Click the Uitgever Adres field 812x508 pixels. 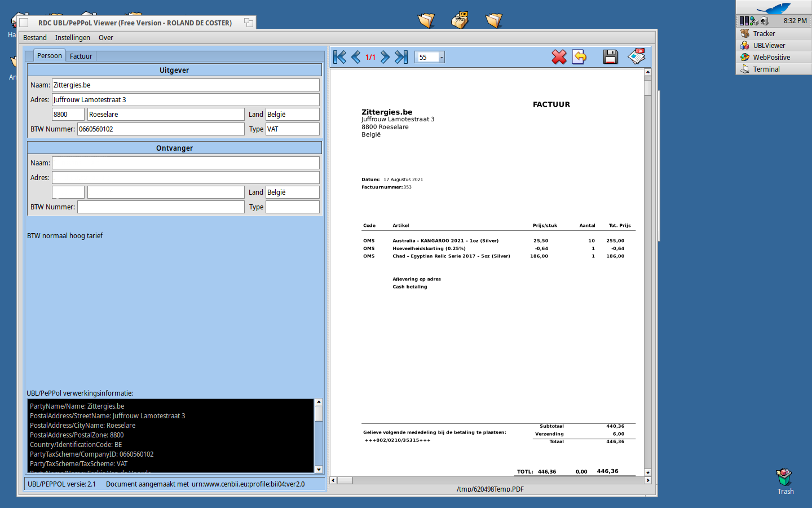tap(186, 100)
